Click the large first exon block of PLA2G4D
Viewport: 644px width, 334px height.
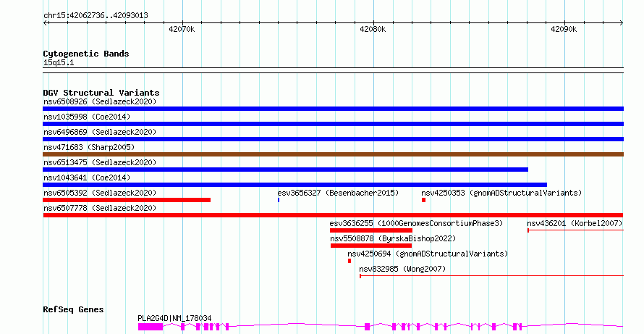click(151, 327)
